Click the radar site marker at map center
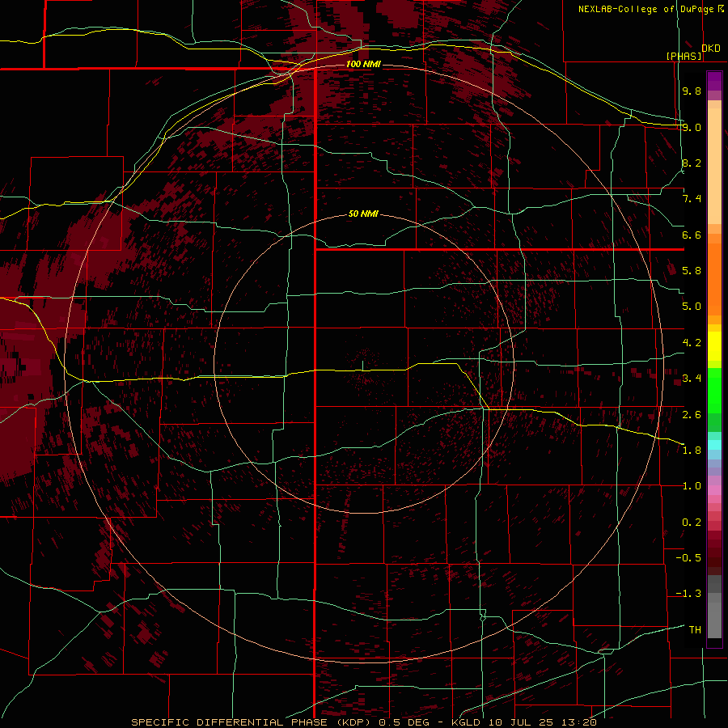 [362, 366]
